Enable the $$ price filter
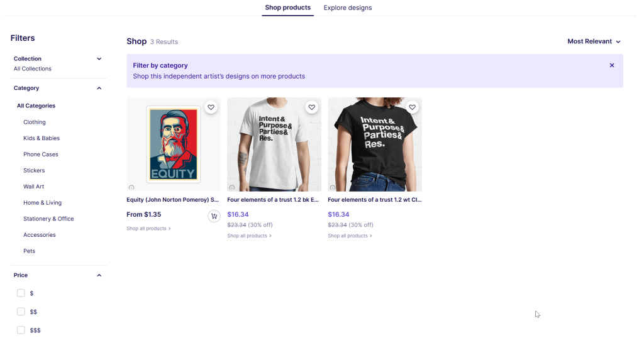This screenshot has height=348, width=644. (21, 312)
